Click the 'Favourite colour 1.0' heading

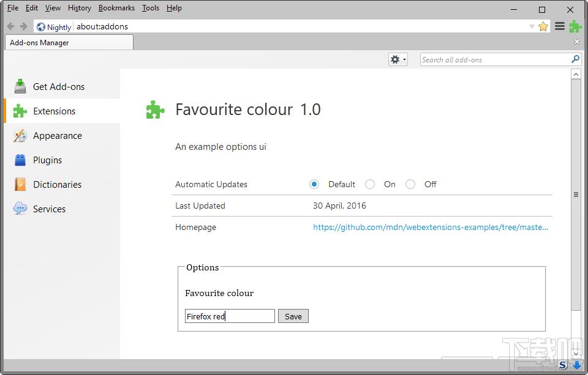point(248,110)
